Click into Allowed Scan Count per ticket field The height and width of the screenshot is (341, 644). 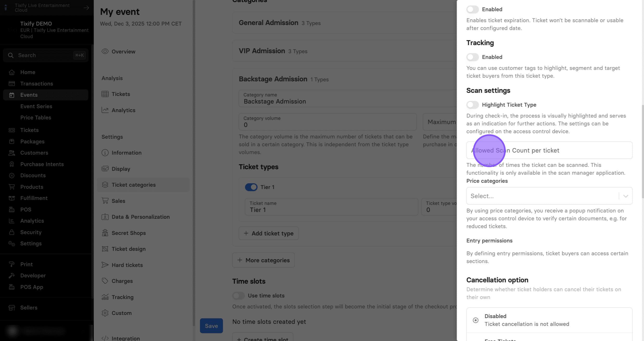(549, 150)
